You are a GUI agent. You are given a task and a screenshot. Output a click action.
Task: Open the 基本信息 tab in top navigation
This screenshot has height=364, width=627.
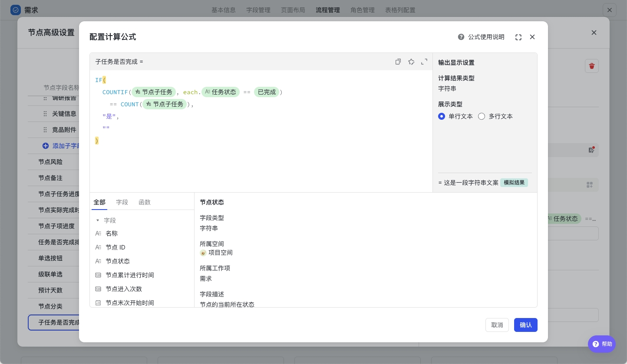(x=224, y=10)
